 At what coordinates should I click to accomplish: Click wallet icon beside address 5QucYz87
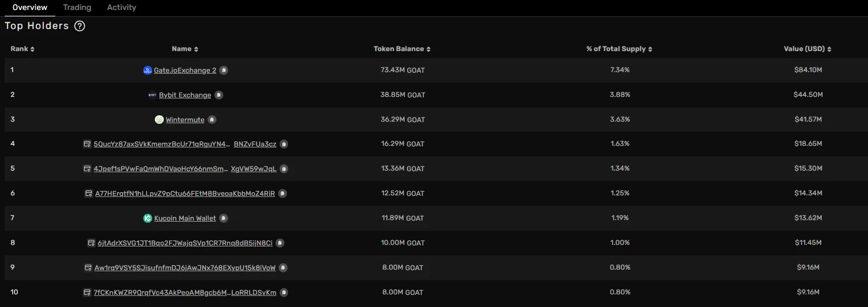(x=87, y=144)
